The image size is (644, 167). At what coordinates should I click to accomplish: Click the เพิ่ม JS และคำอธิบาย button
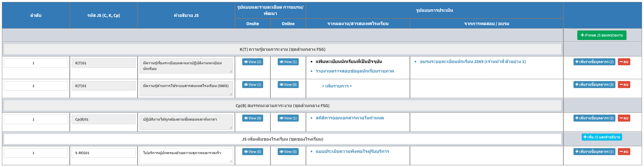click(602, 137)
